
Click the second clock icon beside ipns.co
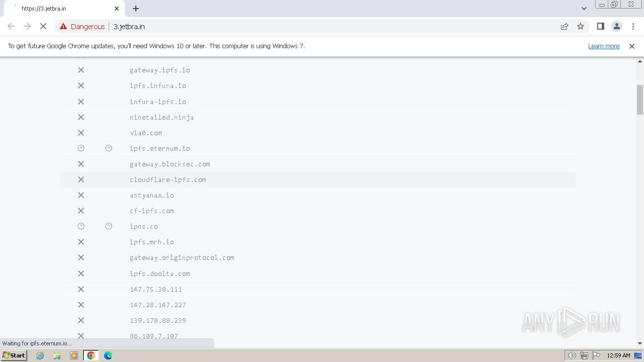pos(109,226)
